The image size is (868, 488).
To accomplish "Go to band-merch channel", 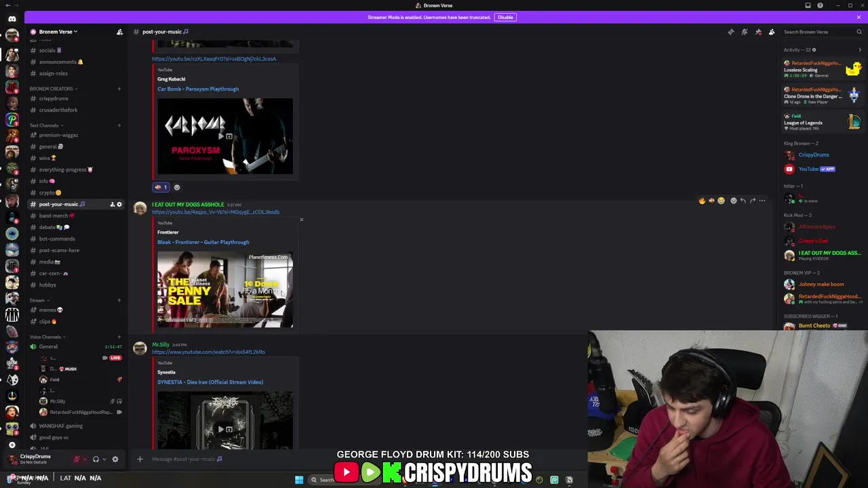I will point(76,216).
